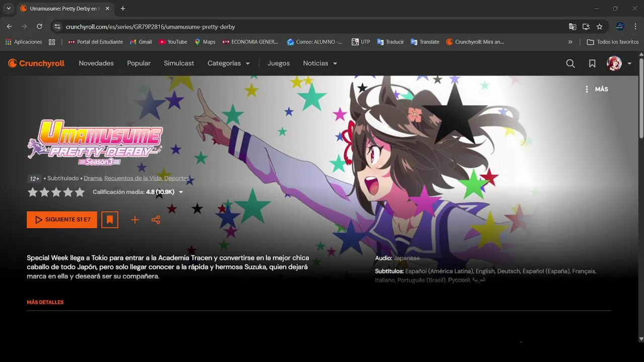Click Recuentos de la Vida genre link
The image size is (644, 362).
(x=133, y=178)
